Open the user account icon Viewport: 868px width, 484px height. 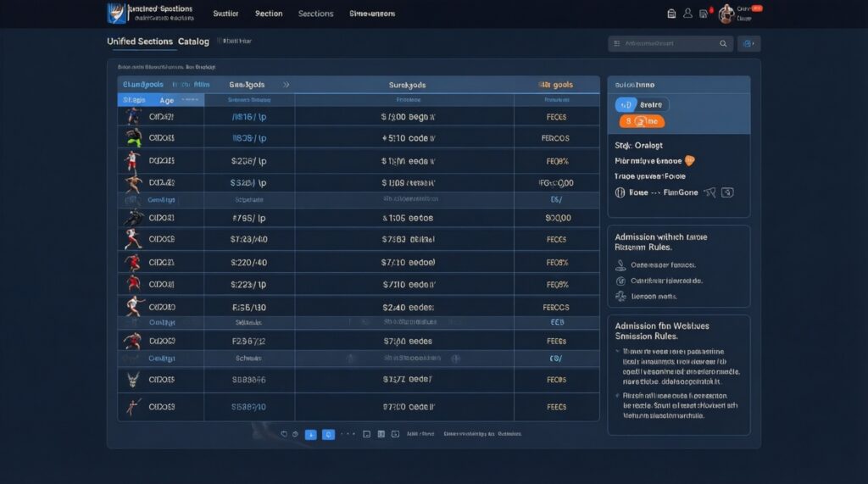click(688, 14)
